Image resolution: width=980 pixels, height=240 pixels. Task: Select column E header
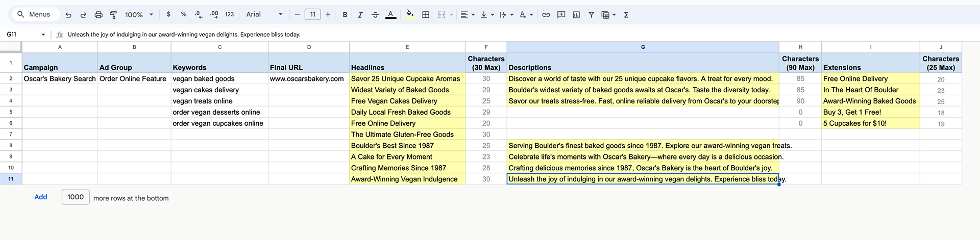[x=407, y=47]
